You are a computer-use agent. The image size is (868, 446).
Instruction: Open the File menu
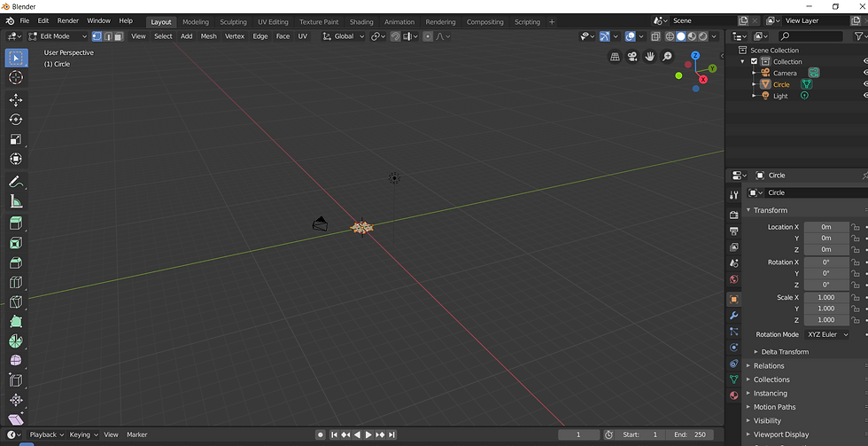25,20
